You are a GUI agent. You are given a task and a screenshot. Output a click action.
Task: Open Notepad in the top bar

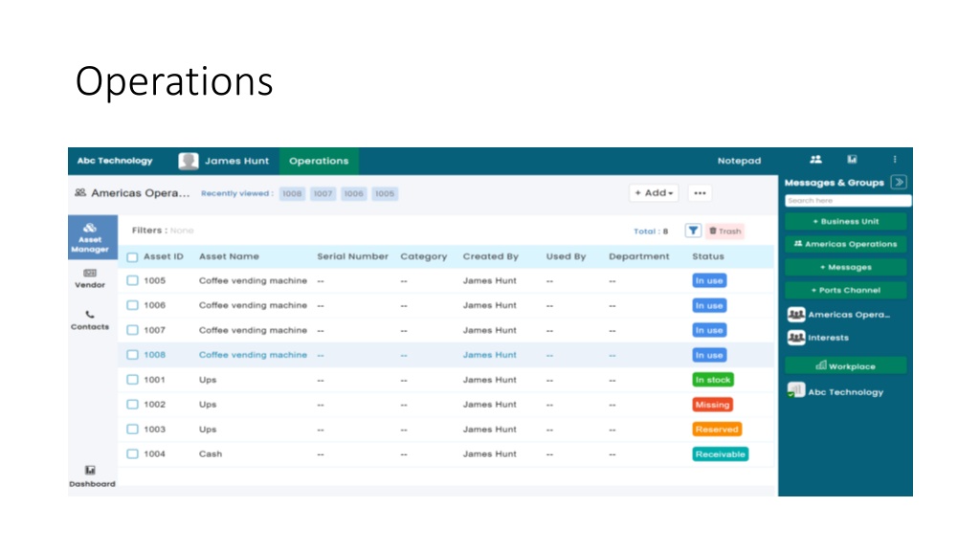(740, 161)
